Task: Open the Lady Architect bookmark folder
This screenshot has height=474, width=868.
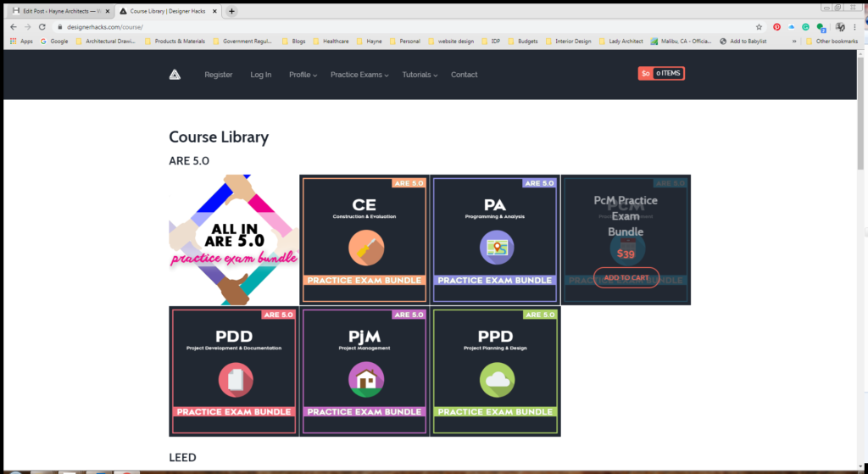Action: tap(621, 41)
